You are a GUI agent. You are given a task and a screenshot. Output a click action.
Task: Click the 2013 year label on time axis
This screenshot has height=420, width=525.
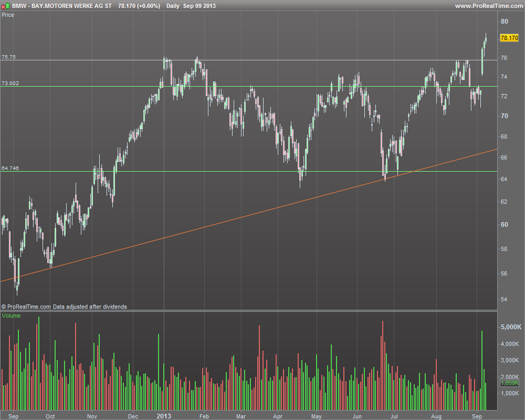(164, 416)
